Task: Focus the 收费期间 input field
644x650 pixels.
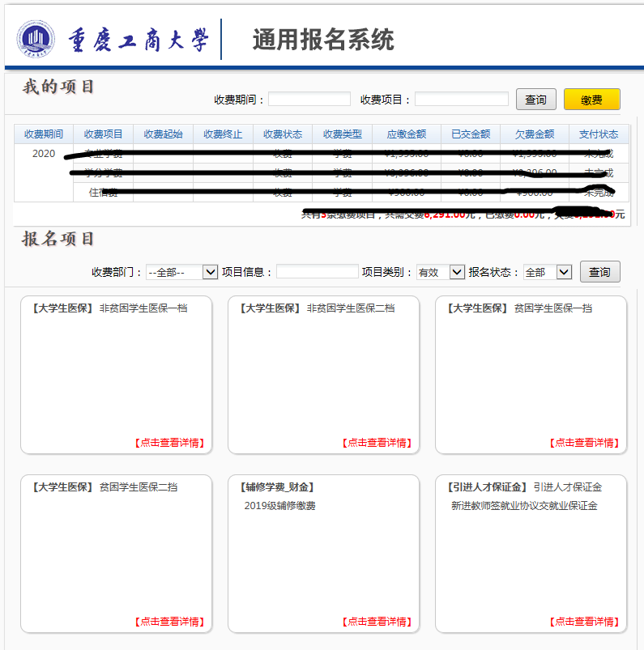Action: click(x=309, y=100)
